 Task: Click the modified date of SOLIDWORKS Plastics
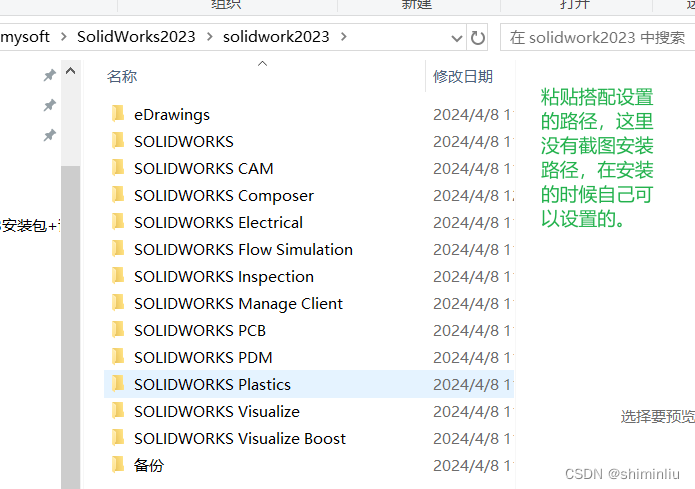[472, 384]
